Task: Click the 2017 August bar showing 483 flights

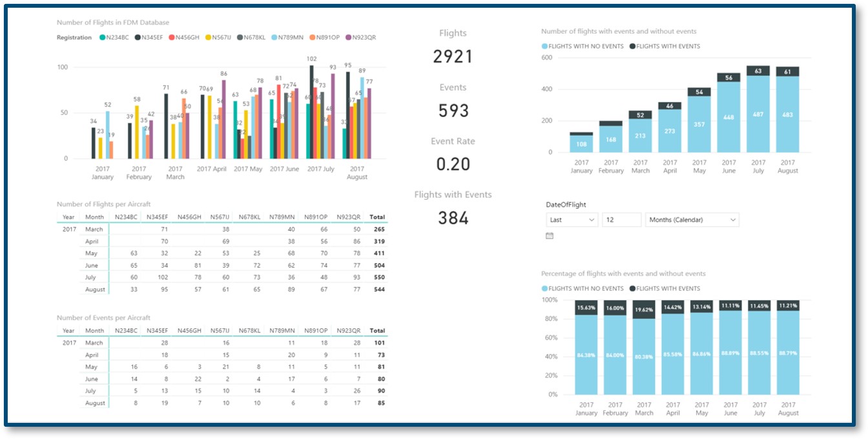Action: tap(787, 116)
